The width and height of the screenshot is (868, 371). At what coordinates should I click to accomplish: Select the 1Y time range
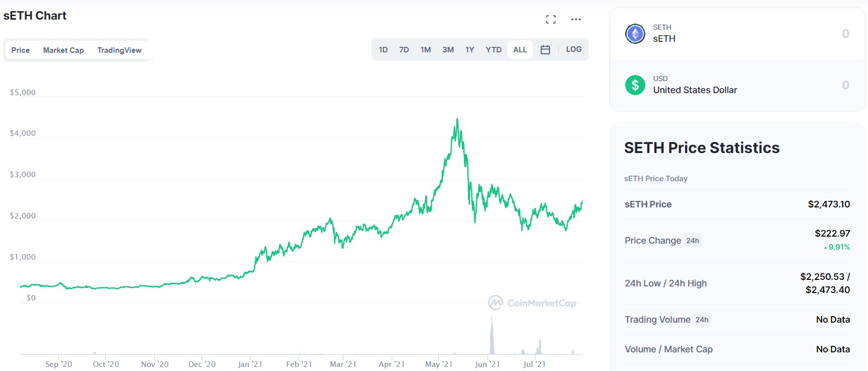(x=470, y=50)
